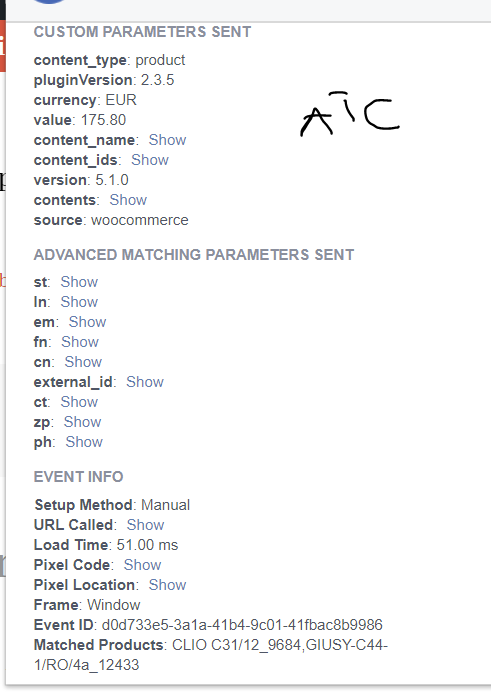Image resolution: width=491 pixels, height=692 pixels.
Task: Show the fn advanced matching value
Action: (x=80, y=342)
